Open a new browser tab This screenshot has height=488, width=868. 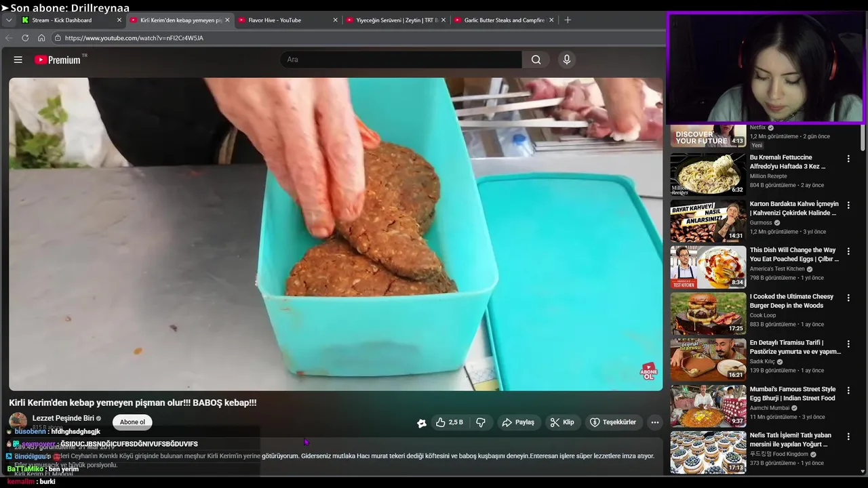(x=568, y=20)
